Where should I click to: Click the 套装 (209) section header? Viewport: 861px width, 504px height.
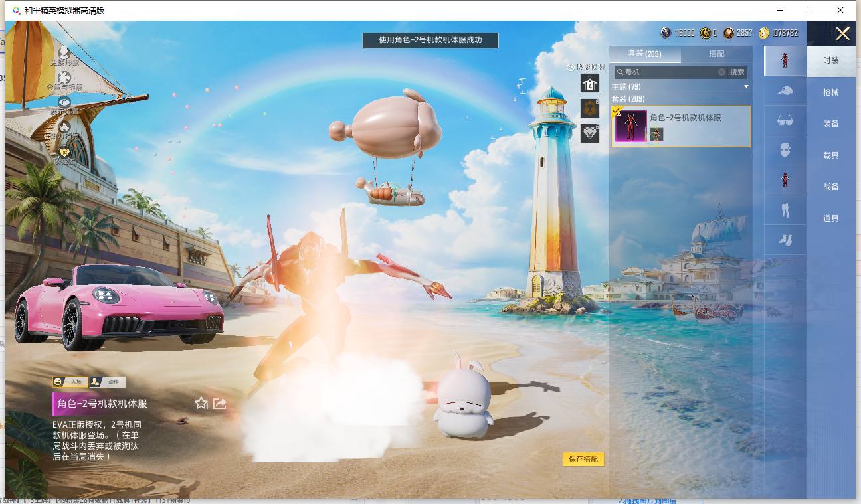click(628, 99)
